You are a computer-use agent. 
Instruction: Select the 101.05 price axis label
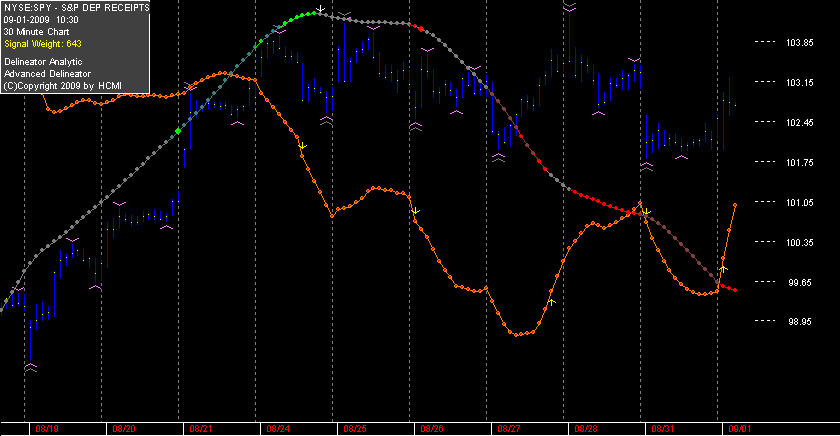[799, 202]
